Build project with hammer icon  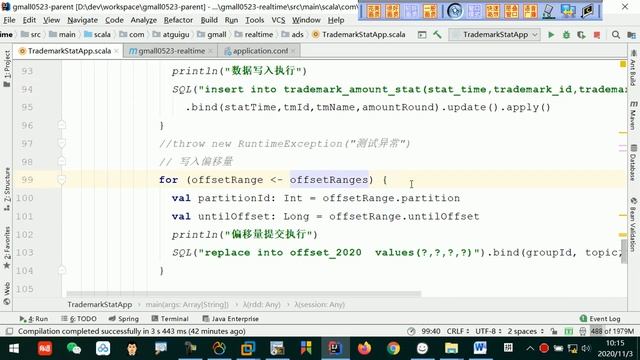[437, 35]
